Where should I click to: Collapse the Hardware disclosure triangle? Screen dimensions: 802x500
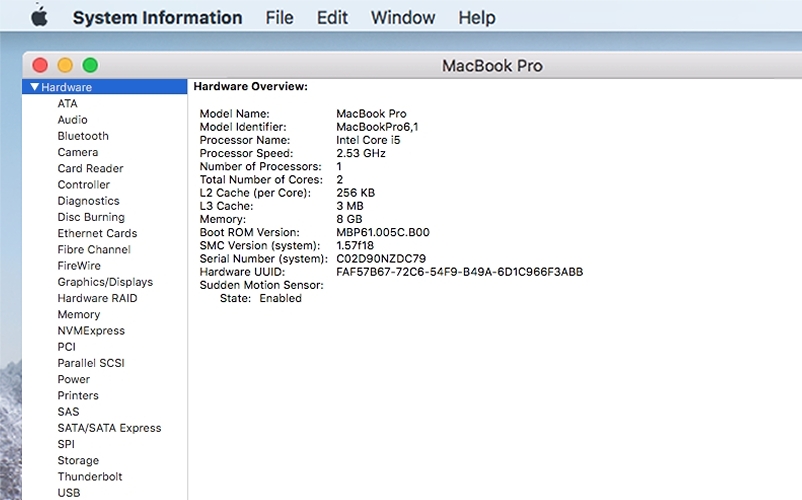coord(35,87)
